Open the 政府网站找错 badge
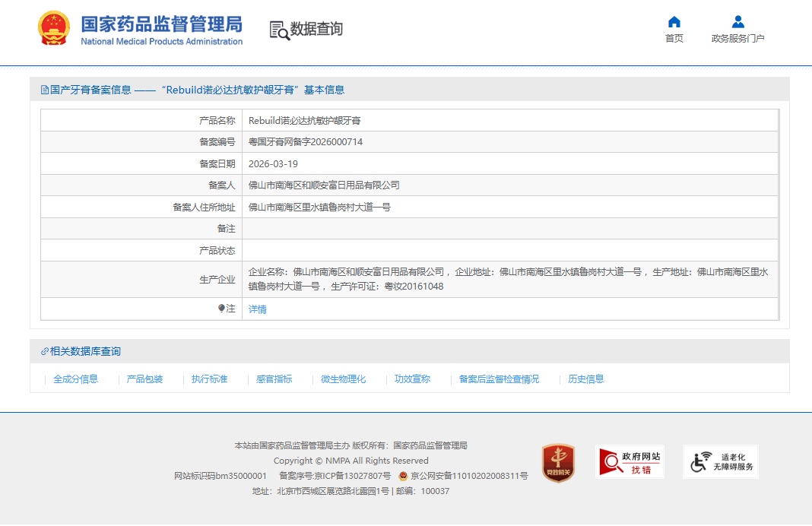 point(630,462)
